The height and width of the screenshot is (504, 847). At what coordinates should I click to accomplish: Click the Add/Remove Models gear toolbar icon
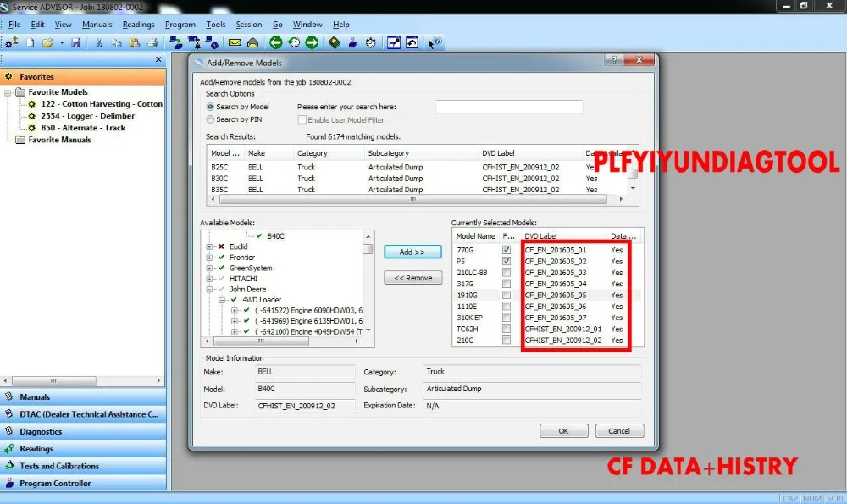[x=12, y=42]
